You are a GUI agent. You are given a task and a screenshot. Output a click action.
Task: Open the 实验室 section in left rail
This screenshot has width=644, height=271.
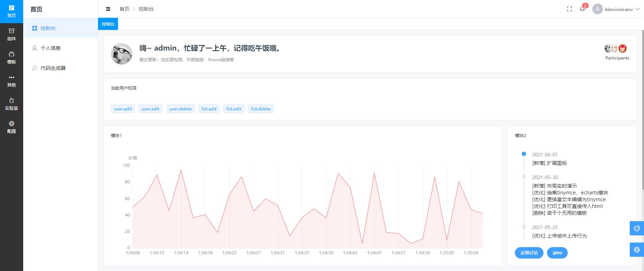pyautogui.click(x=11, y=104)
